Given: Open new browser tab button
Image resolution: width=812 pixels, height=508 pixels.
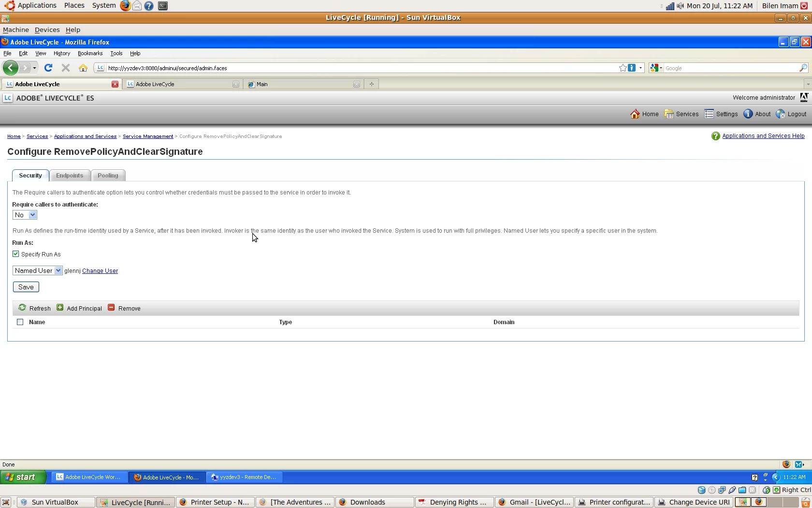Looking at the screenshot, I should [x=372, y=84].
